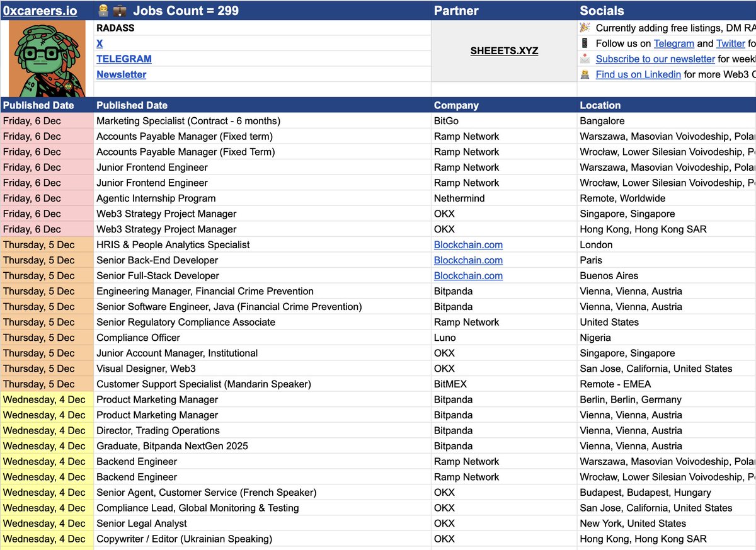Select 'Senior Software Engineer, Java' job cell

click(262, 307)
